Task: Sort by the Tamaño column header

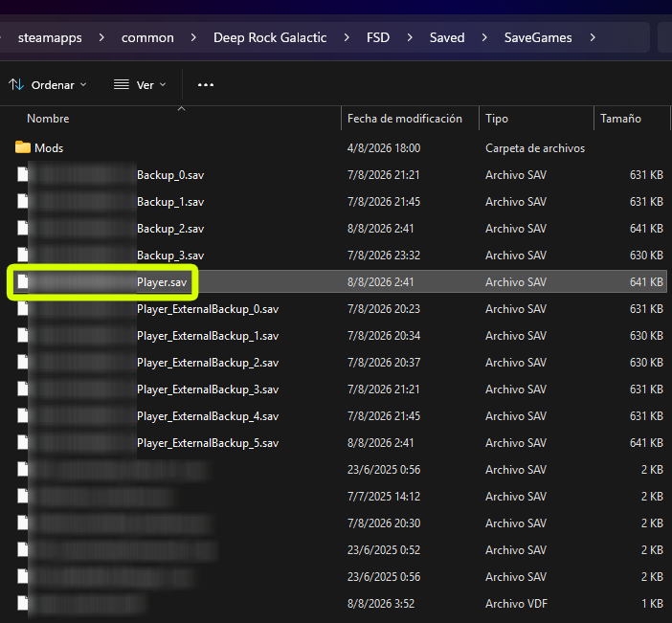Action: point(620,119)
